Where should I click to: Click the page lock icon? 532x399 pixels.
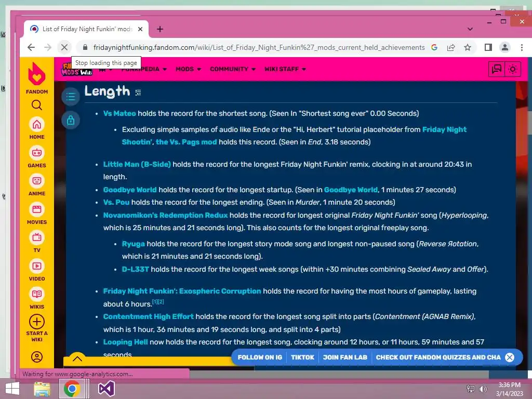click(71, 120)
